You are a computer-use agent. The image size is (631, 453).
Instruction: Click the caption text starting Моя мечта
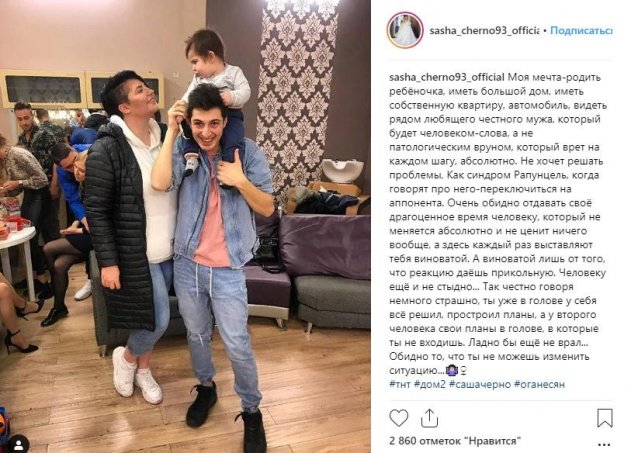tap(497, 223)
